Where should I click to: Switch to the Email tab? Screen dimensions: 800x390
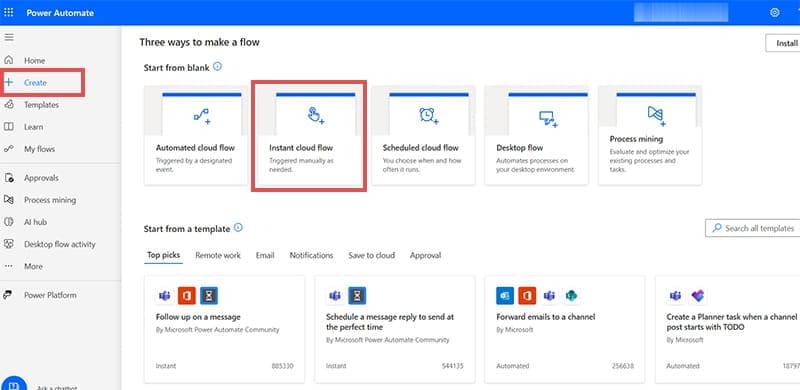265,255
